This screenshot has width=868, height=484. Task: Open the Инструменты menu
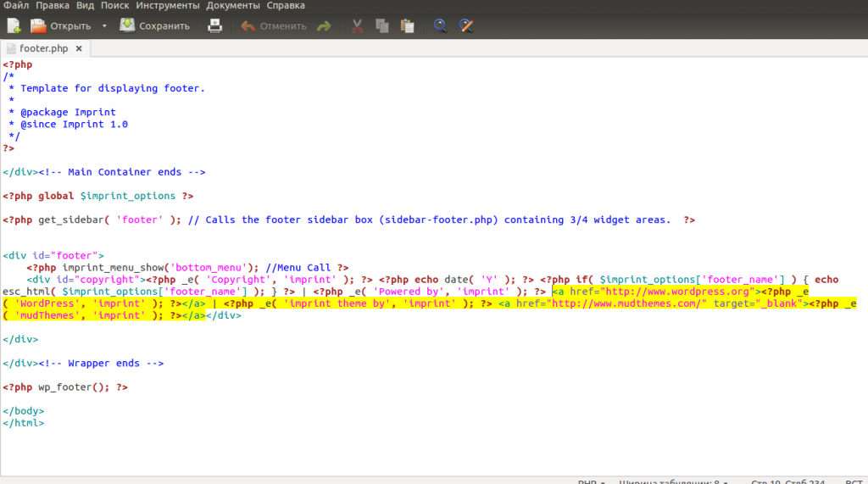pos(168,5)
